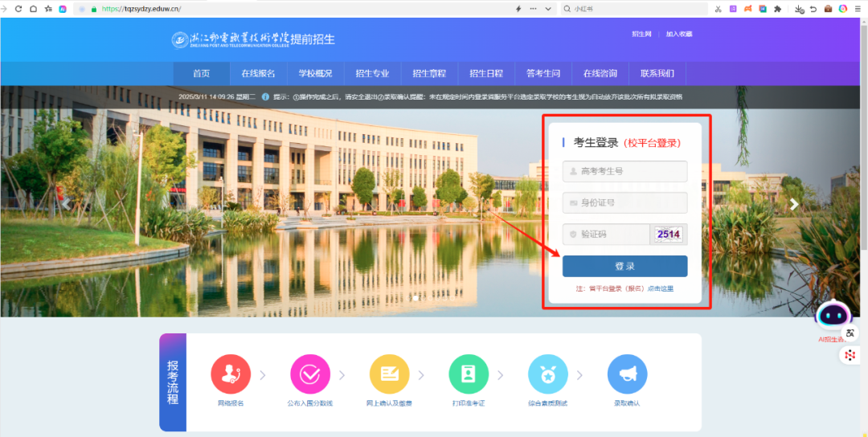Focus the 高考考生号 input field
Image resolution: width=868 pixels, height=437 pixels.
[x=624, y=171]
